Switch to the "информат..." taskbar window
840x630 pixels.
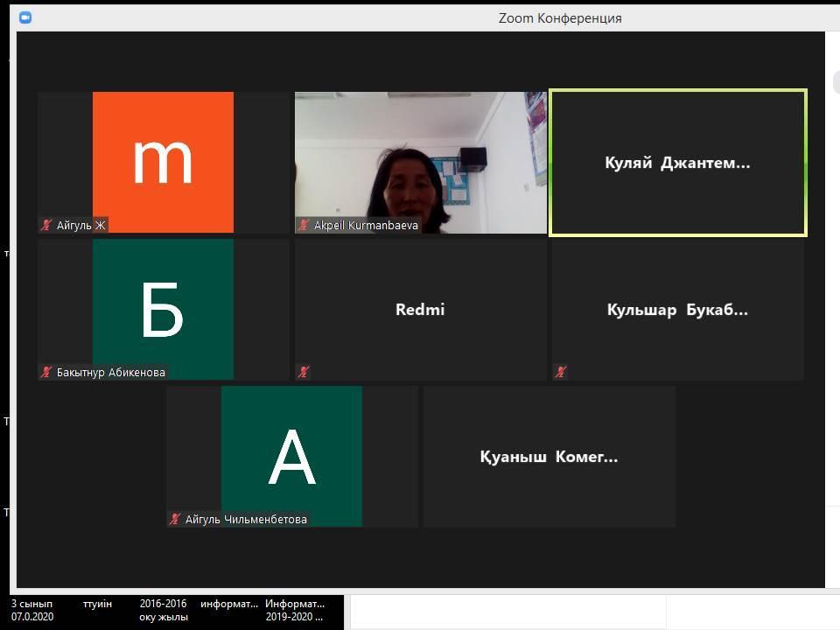(x=231, y=610)
